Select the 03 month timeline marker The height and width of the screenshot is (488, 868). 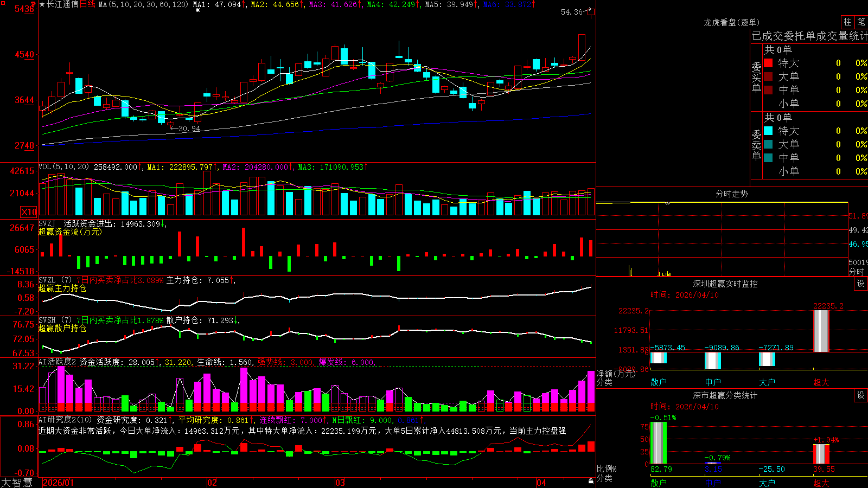340,483
